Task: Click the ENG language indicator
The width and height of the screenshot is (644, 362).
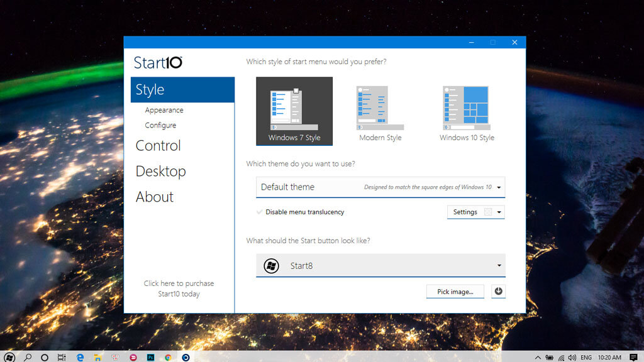Action: pyautogui.click(x=586, y=358)
